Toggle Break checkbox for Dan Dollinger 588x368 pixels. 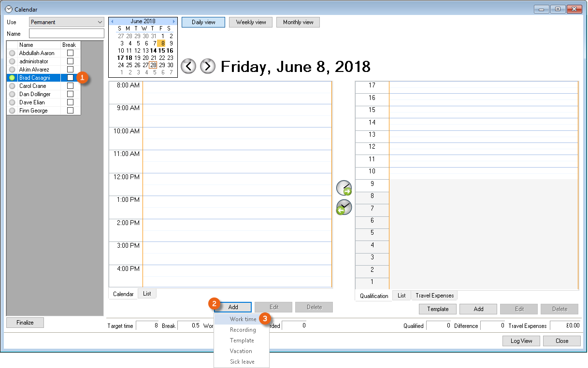tap(70, 94)
